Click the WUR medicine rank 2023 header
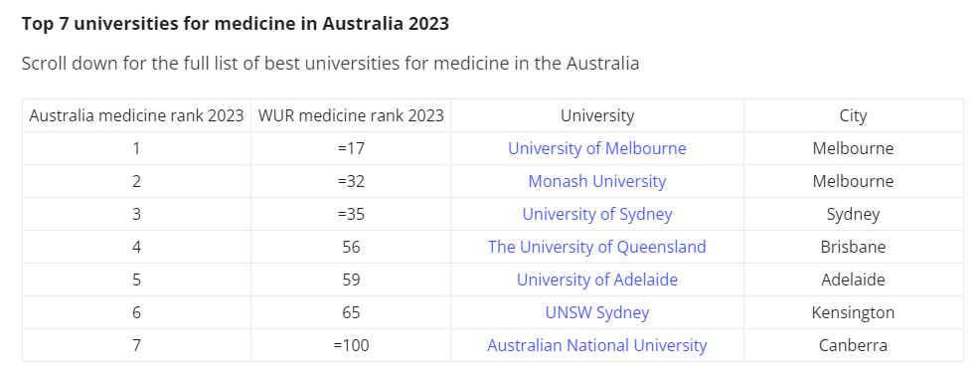This screenshot has height=374, width=980. 351,115
